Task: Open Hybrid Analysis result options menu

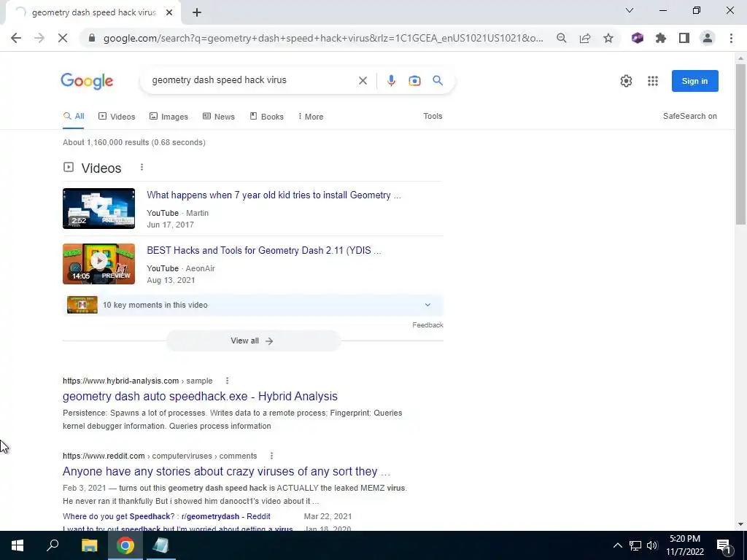Action: click(x=228, y=381)
